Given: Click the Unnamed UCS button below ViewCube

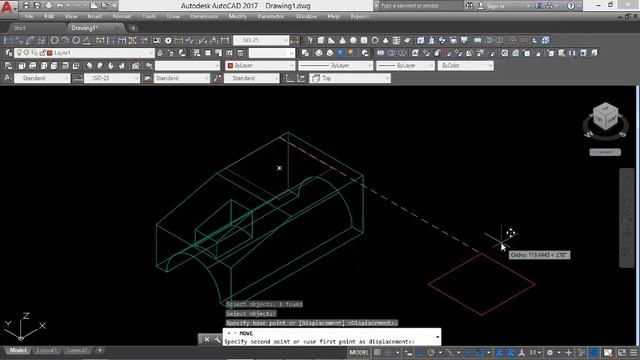Looking at the screenshot, I should point(605,152).
